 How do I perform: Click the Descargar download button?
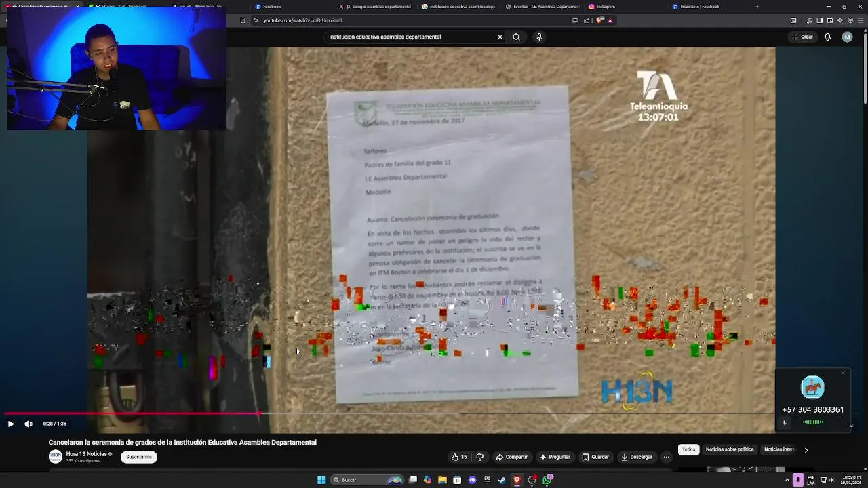pyautogui.click(x=636, y=457)
